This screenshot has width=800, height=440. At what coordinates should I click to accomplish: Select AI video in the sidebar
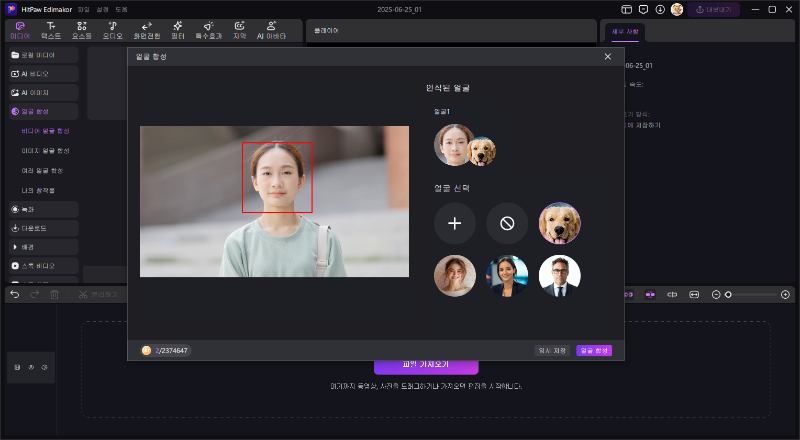[43, 74]
